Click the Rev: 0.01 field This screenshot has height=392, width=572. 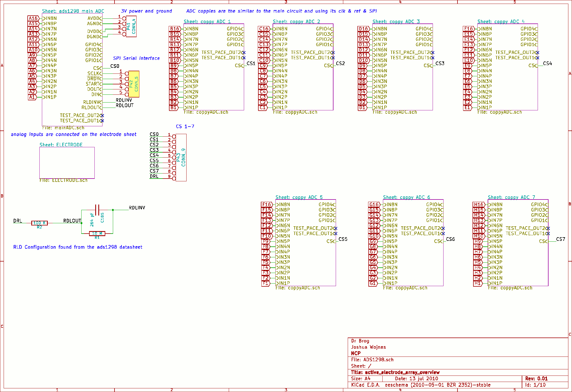(536, 379)
